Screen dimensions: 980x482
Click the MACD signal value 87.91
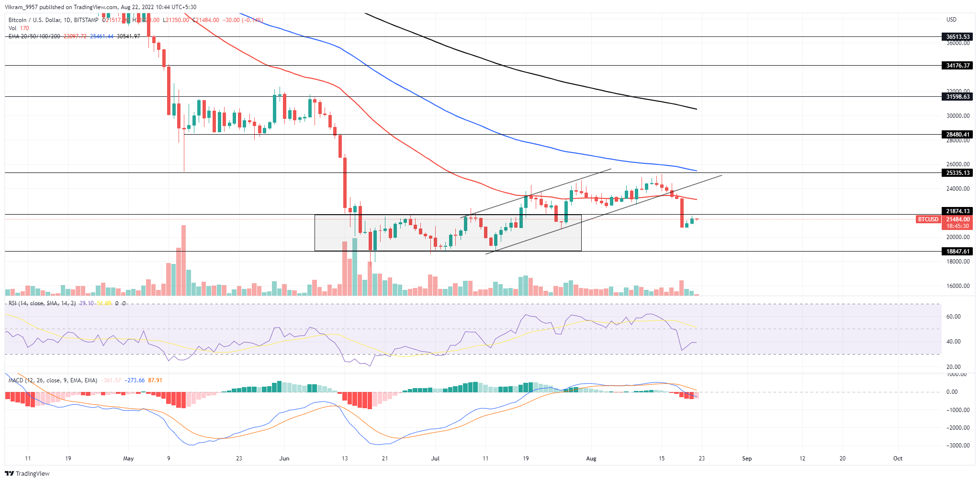(x=155, y=380)
